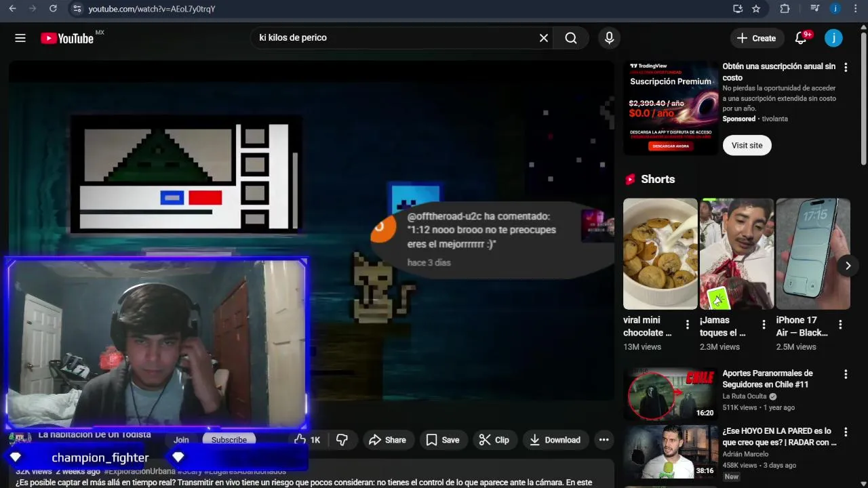Image resolution: width=868 pixels, height=488 pixels.
Task: Open options for iPhone 17 Air short
Action: tap(840, 325)
